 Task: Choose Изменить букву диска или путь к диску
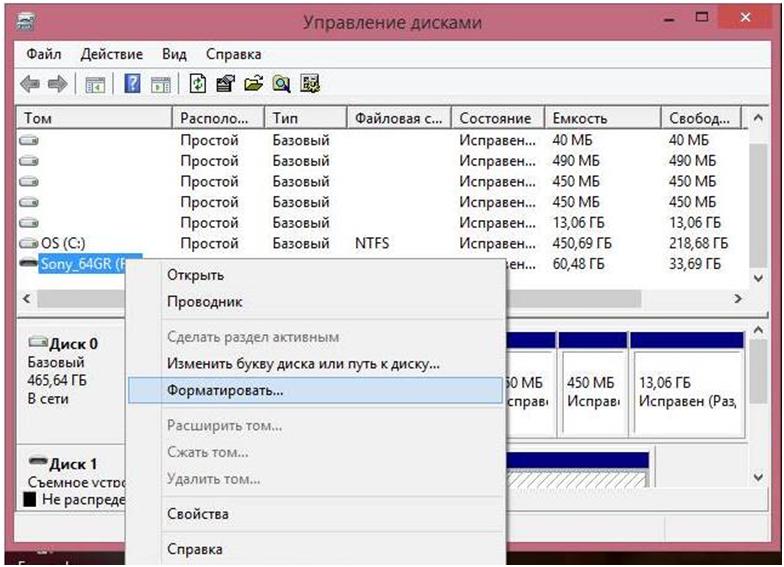(x=302, y=364)
